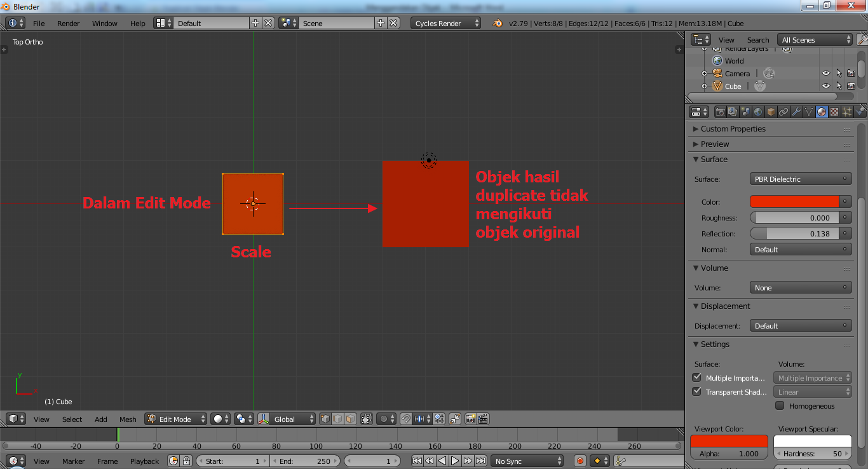The image size is (868, 469).
Task: Uncheck Multiple Importance under Settings
Action: coord(696,377)
